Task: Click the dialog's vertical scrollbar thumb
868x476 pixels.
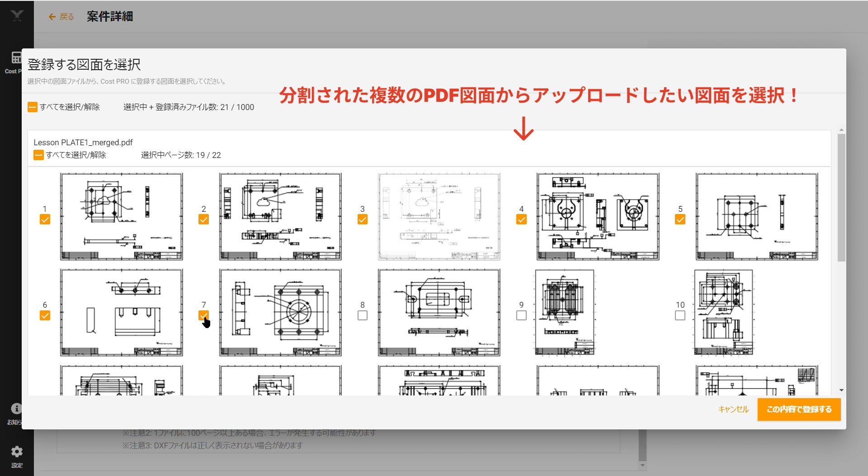Action: [x=841, y=197]
